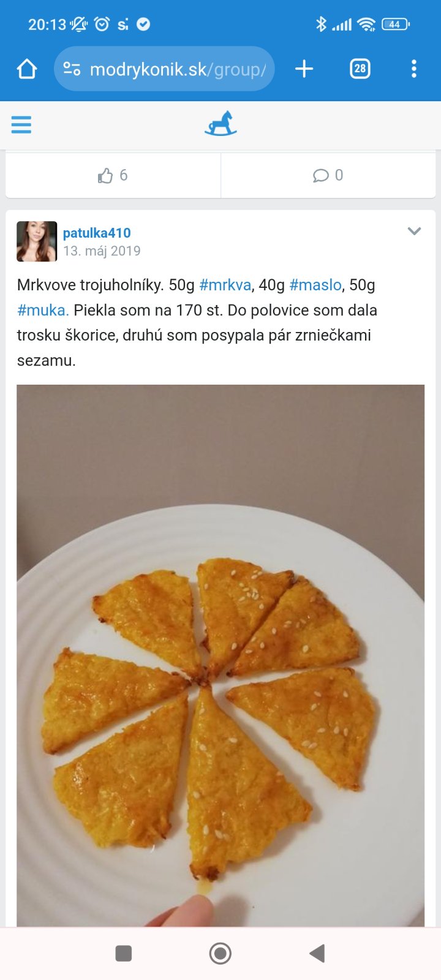Tap the browser home icon
Viewport: 441px width, 980px height.
27,69
